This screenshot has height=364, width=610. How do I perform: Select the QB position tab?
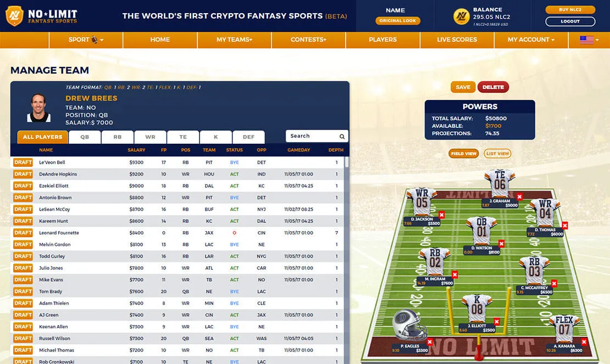pos(85,137)
